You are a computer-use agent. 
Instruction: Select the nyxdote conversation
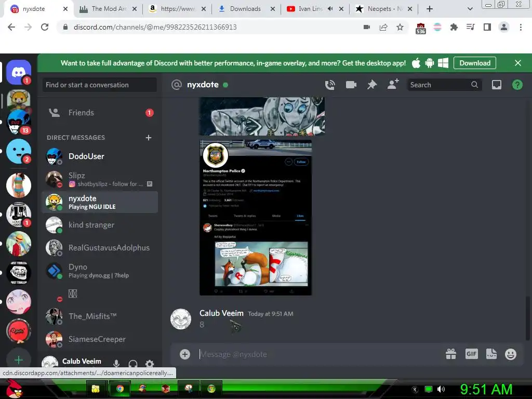(100, 202)
